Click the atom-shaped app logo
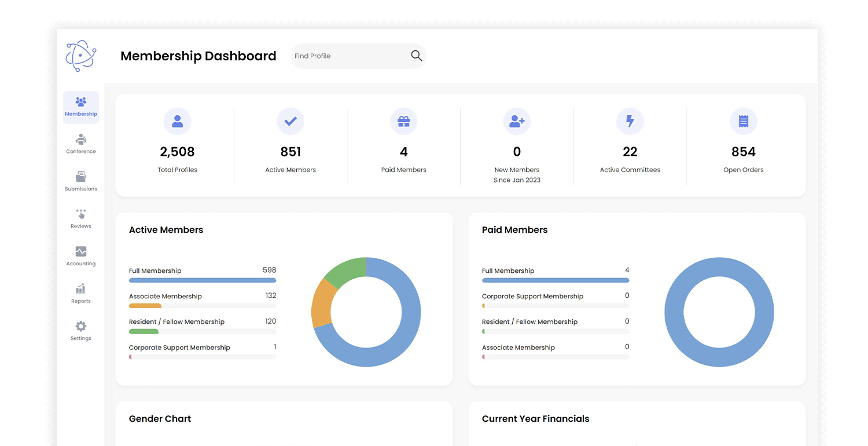868x446 pixels. [x=81, y=56]
